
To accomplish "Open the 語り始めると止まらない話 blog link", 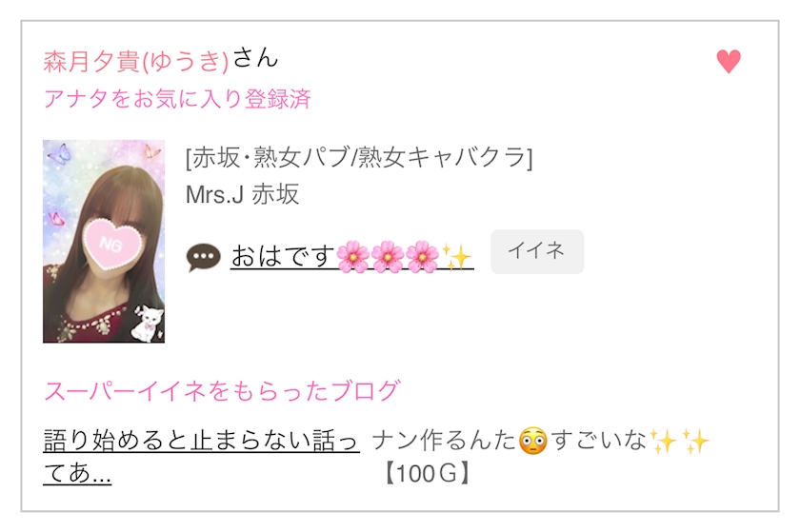I will click(x=201, y=456).
